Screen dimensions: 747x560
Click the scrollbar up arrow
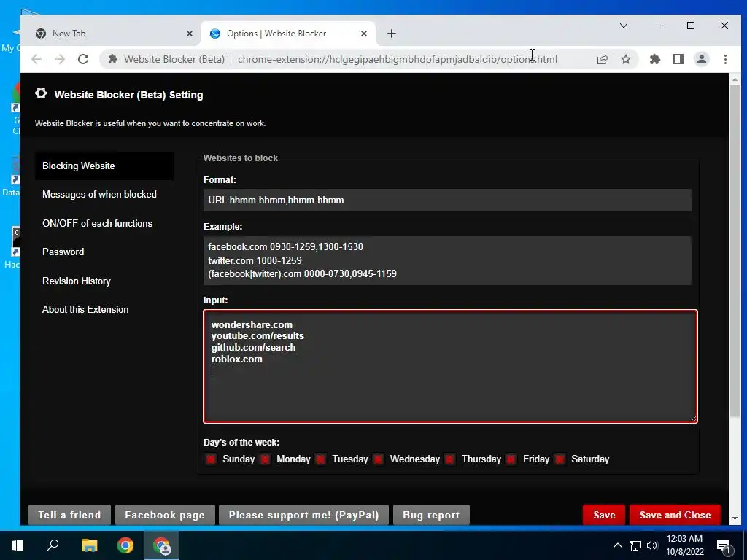click(734, 79)
